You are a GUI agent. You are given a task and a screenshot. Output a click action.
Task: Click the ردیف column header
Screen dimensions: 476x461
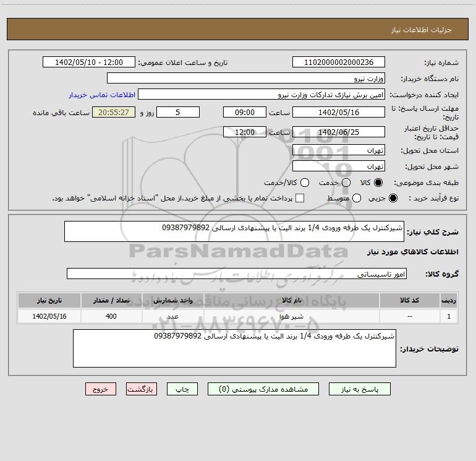tap(449, 300)
